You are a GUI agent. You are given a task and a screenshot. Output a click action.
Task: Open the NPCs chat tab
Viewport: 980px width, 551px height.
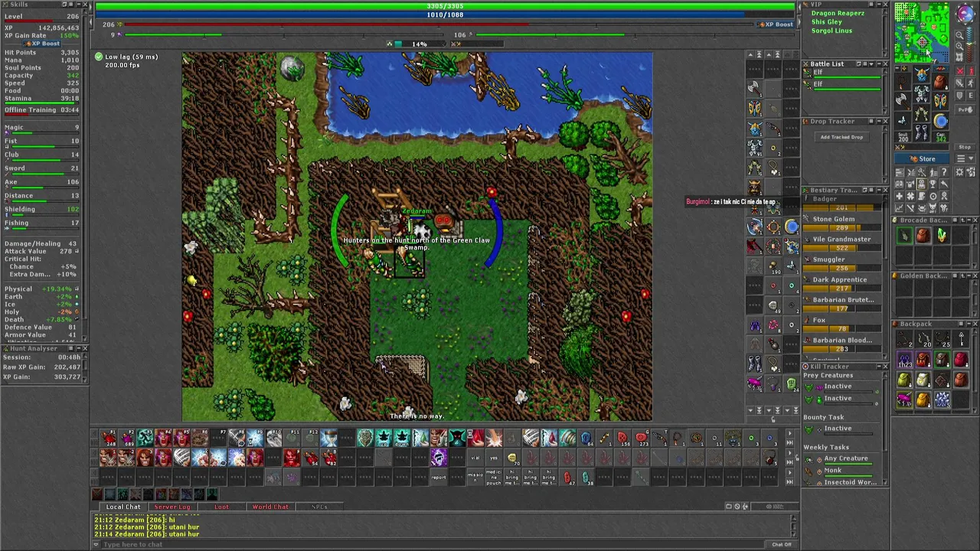[319, 507]
